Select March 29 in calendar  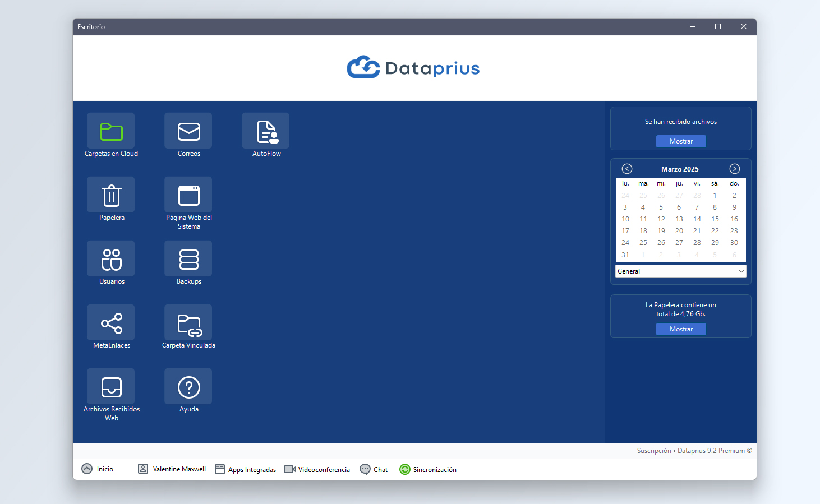click(x=715, y=243)
